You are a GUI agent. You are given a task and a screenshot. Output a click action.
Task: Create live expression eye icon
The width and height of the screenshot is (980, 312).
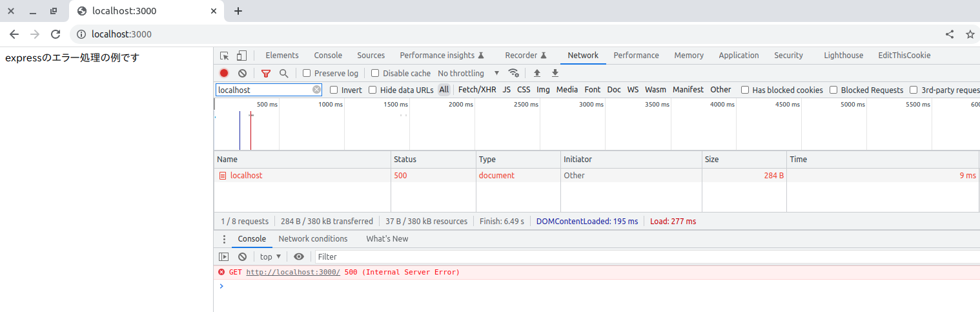point(299,256)
